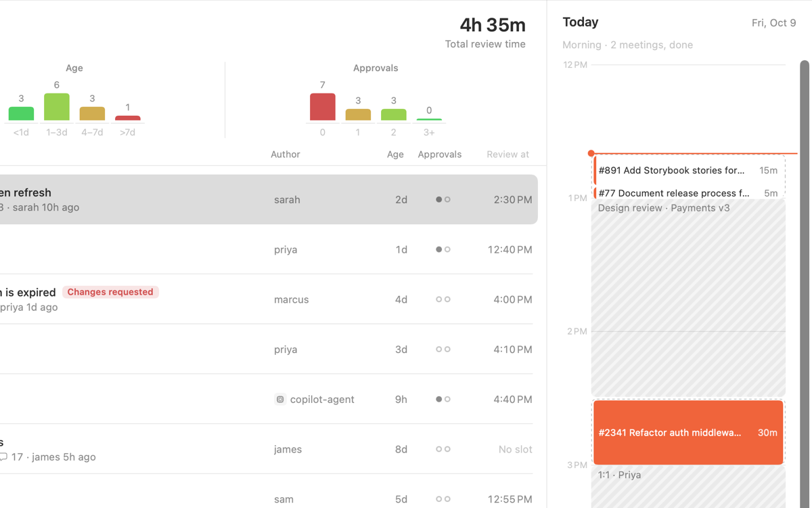
Task: Click the red 0 approvals bar
Action: pos(323,107)
